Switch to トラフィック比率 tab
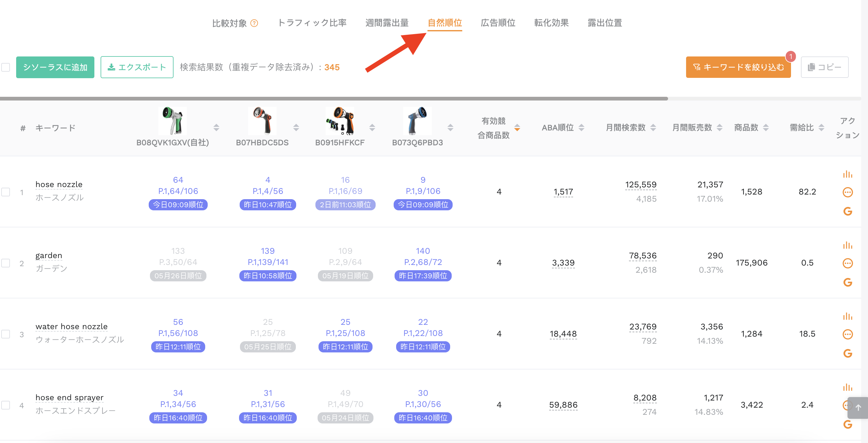This screenshot has width=868, height=443. pyautogui.click(x=312, y=23)
